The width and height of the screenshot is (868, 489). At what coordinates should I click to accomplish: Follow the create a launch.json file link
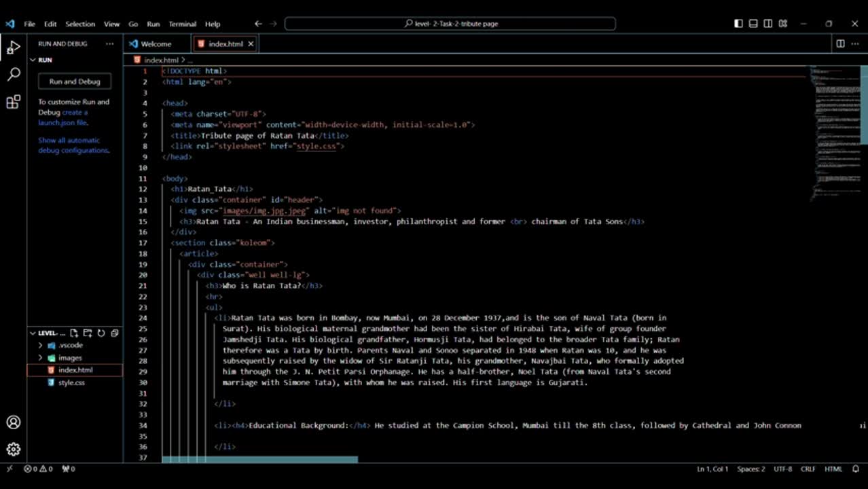tap(63, 117)
